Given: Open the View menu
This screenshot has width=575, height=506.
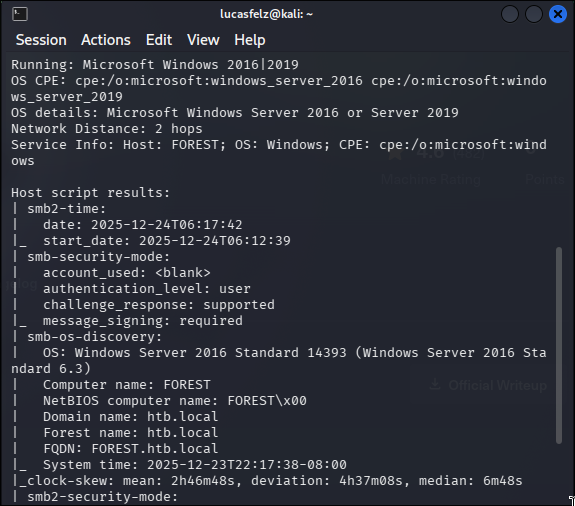Looking at the screenshot, I should (x=203, y=40).
